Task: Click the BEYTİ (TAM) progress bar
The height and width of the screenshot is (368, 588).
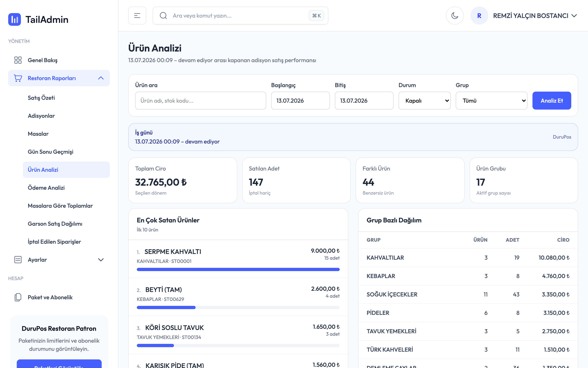Action: [x=238, y=307]
